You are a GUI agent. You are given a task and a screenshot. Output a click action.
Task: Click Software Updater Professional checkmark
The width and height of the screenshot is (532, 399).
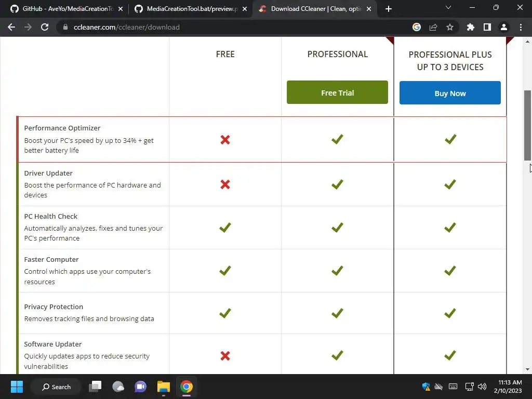pyautogui.click(x=337, y=355)
